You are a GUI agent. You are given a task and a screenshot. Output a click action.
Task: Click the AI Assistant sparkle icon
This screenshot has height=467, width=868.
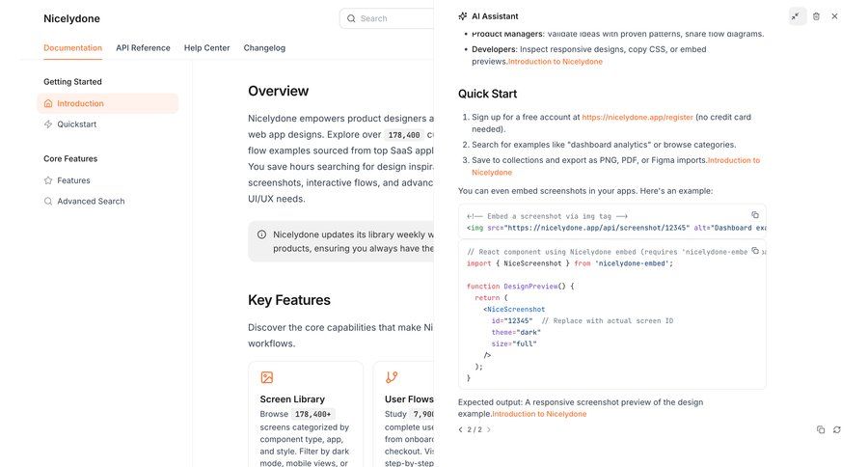tap(463, 16)
